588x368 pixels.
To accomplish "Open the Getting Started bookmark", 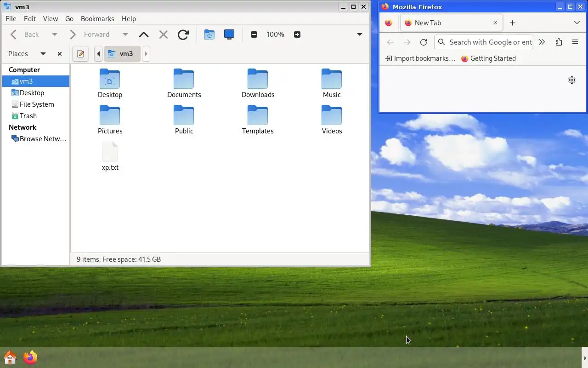I will tap(488, 58).
